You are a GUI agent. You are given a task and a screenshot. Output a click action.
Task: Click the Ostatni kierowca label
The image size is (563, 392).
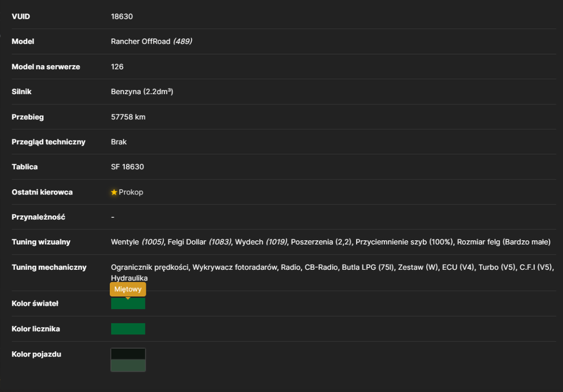pyautogui.click(x=42, y=192)
